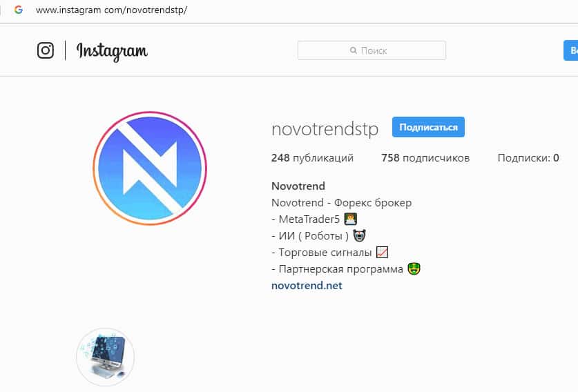The width and height of the screenshot is (578, 392).
Task: Focus the Поиск search field
Action: tap(372, 50)
